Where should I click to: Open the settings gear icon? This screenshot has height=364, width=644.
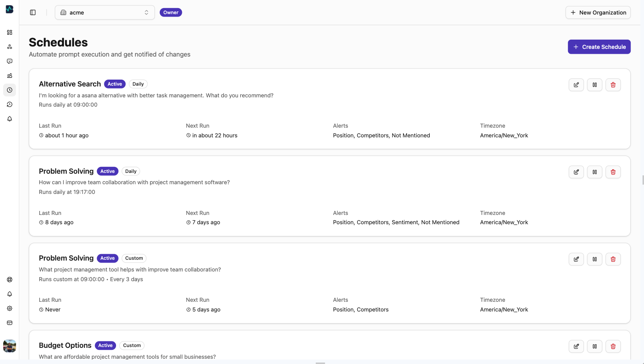[x=10, y=308]
